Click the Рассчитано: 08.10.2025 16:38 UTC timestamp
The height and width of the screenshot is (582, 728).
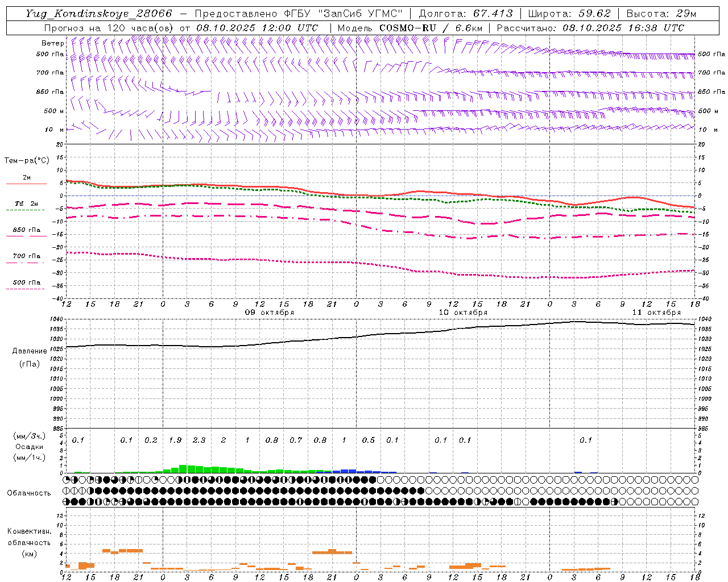(x=590, y=28)
